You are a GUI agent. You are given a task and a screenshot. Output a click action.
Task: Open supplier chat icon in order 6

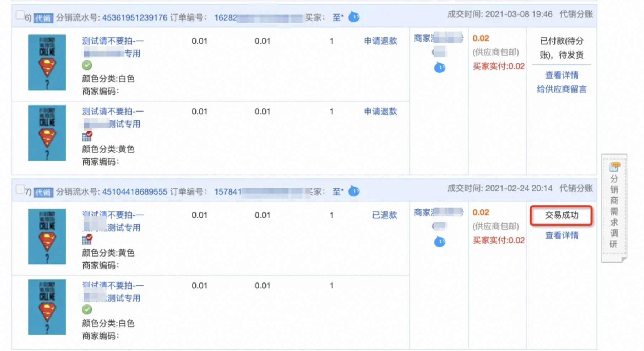(440, 67)
